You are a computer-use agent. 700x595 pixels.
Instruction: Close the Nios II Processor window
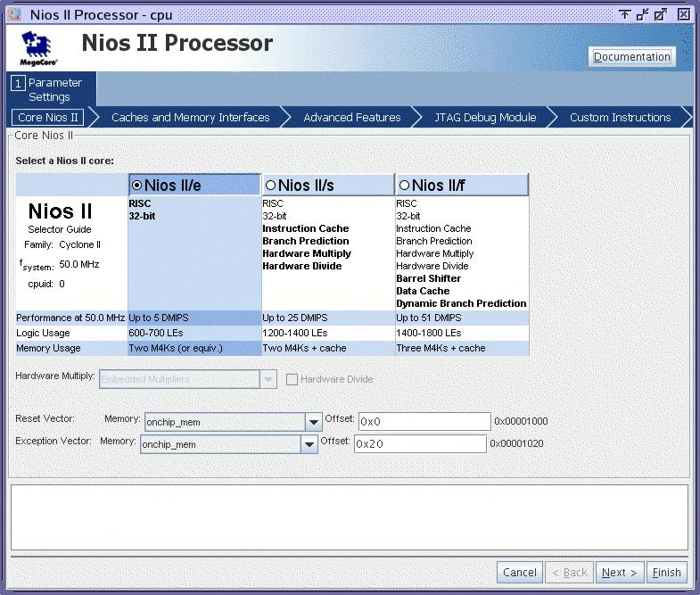(x=683, y=14)
